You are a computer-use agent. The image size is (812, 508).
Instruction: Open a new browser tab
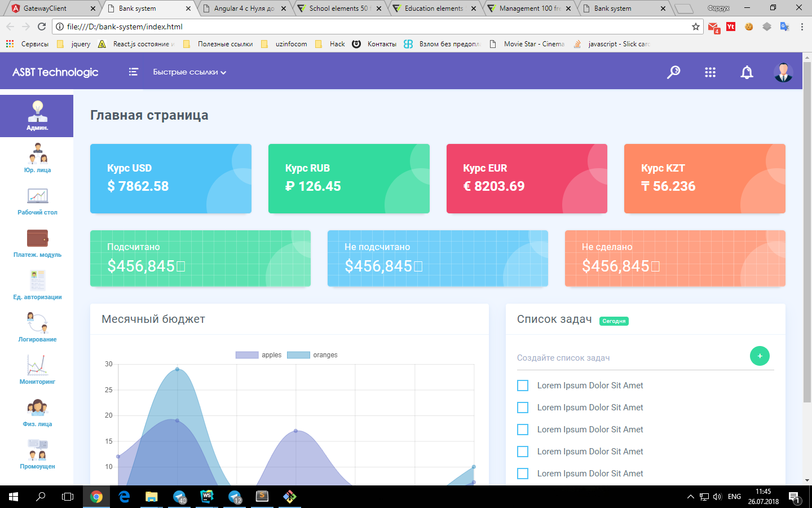[x=683, y=8]
